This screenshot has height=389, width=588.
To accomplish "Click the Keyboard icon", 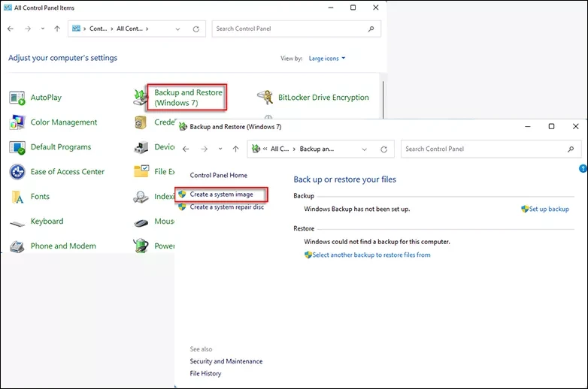I will pyautogui.click(x=17, y=222).
